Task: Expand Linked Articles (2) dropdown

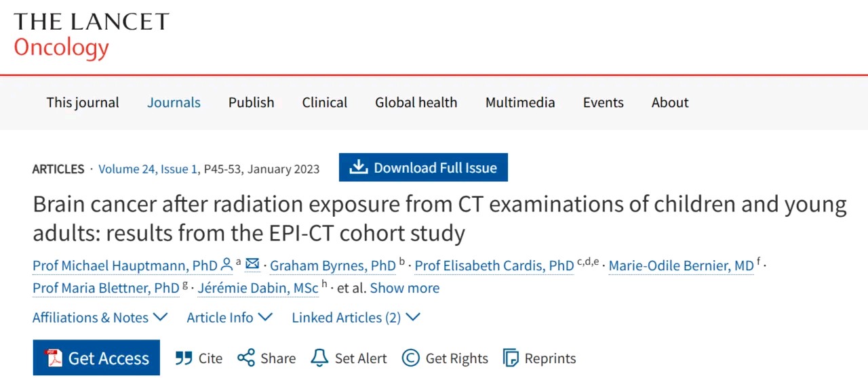Action: click(x=355, y=317)
